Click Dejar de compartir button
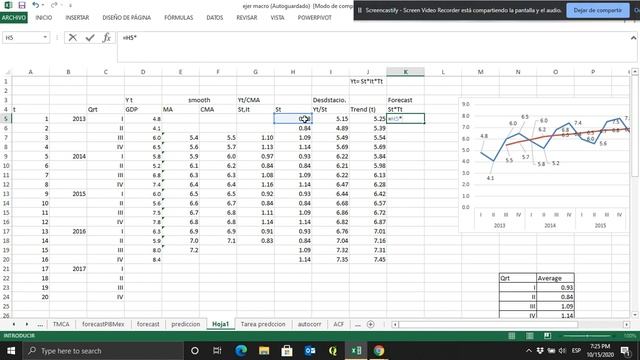 coord(598,10)
